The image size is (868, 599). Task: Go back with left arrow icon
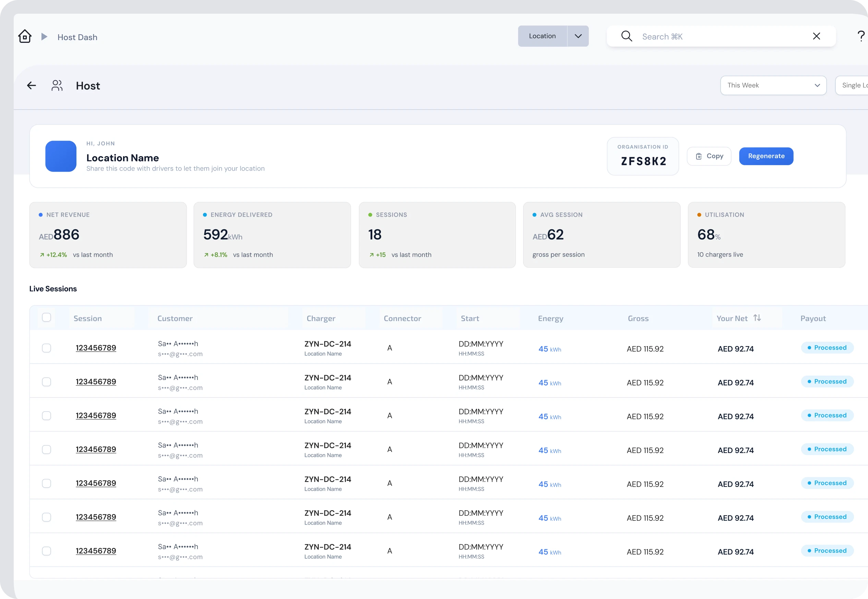(32, 86)
